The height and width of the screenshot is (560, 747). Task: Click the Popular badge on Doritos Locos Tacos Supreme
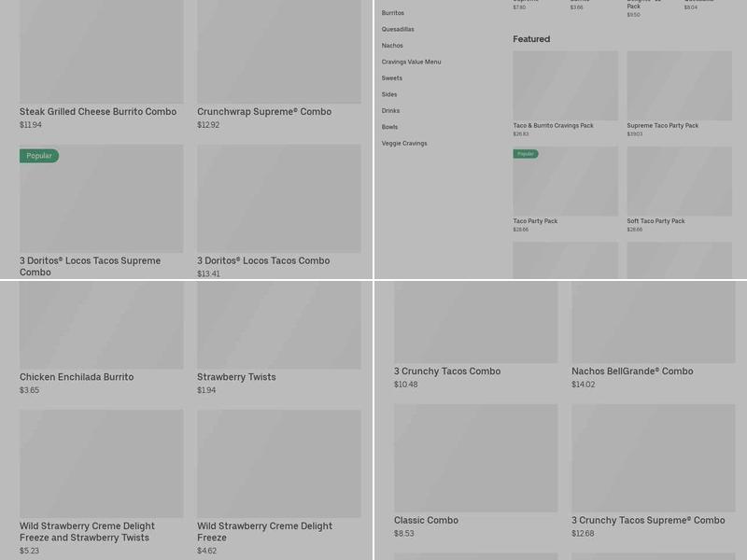pos(39,156)
